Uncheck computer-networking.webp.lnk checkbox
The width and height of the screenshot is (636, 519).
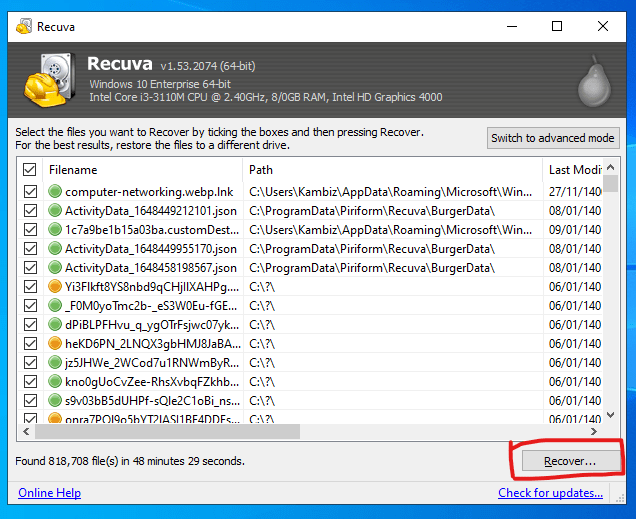point(30,191)
